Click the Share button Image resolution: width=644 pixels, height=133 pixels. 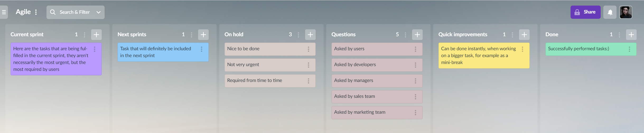(x=585, y=12)
